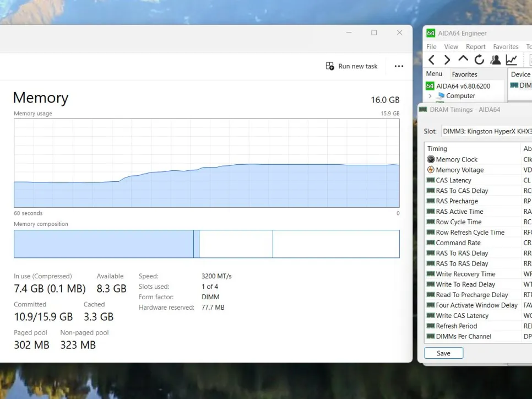The image size is (532, 399).
Task: Open the users icon in AIDA64 toolbar
Action: pos(496,60)
